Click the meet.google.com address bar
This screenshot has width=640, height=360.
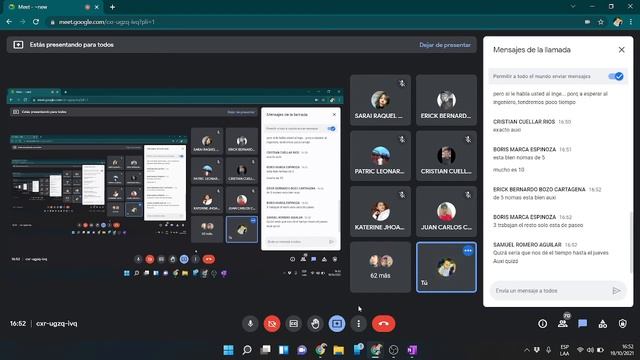point(314,22)
